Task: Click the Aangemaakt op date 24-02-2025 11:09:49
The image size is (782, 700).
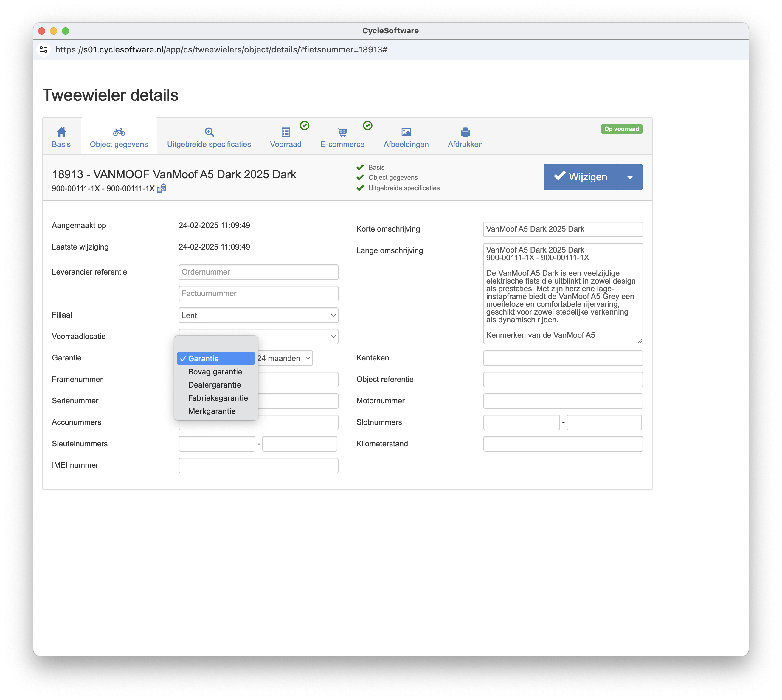Action: pos(214,226)
